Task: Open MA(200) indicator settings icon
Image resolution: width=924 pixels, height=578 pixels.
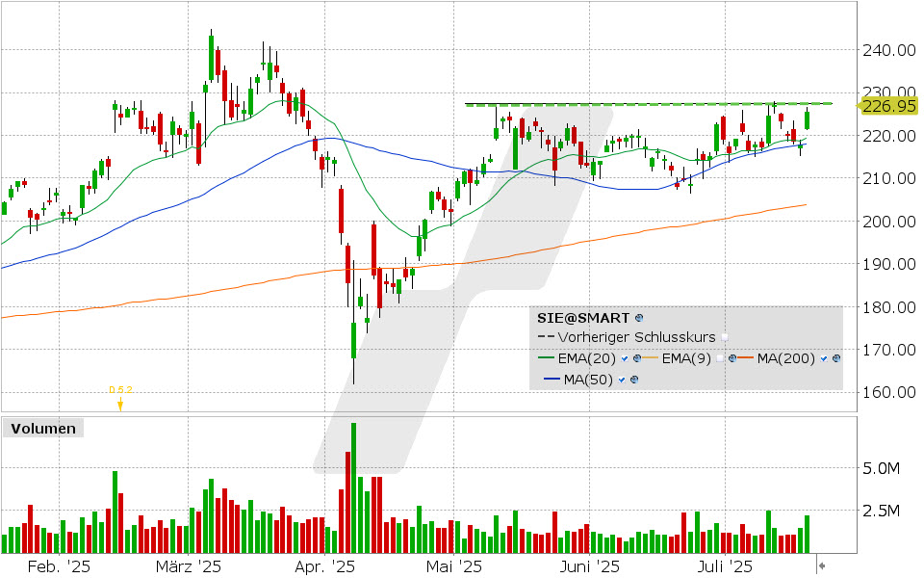Action: (x=836, y=358)
